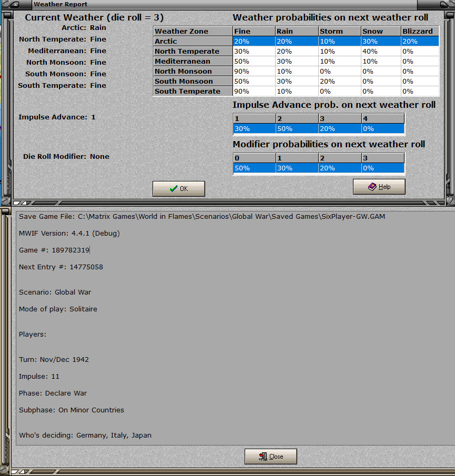Select North Monsoon Fine 90% cell
This screenshot has height=476, width=455.
click(254, 72)
